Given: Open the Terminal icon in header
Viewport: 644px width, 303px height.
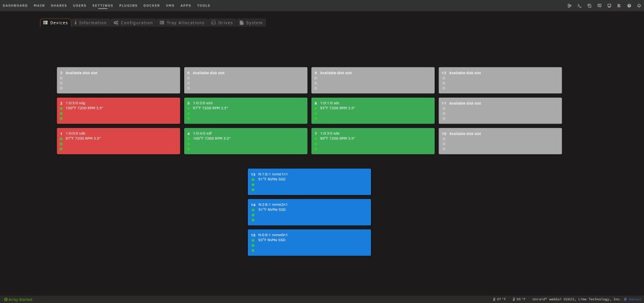Looking at the screenshot, I should pyautogui.click(x=579, y=6).
